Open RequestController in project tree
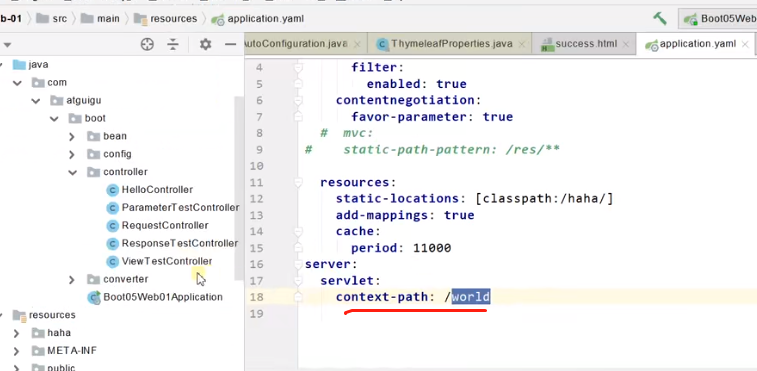This screenshot has width=757, height=371. (165, 226)
